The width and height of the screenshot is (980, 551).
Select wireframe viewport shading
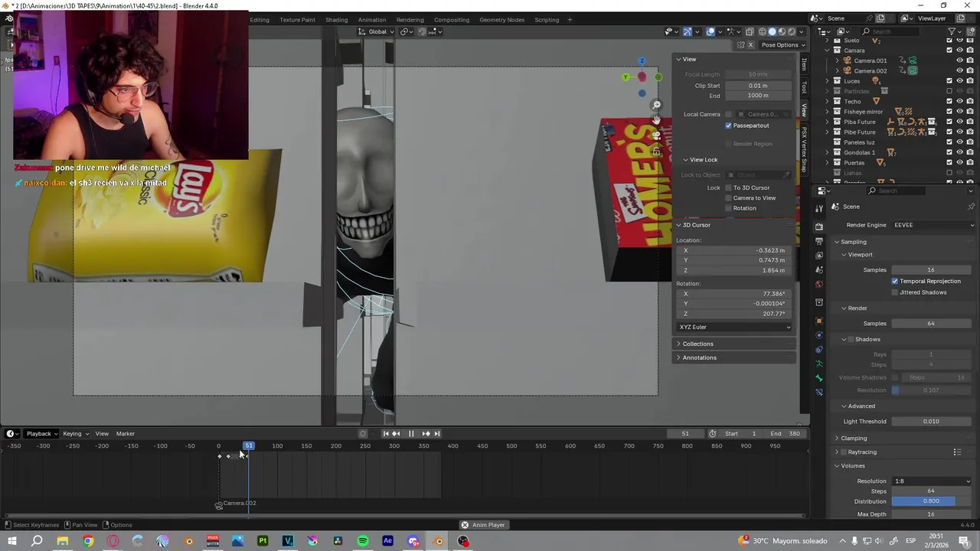coord(762,31)
